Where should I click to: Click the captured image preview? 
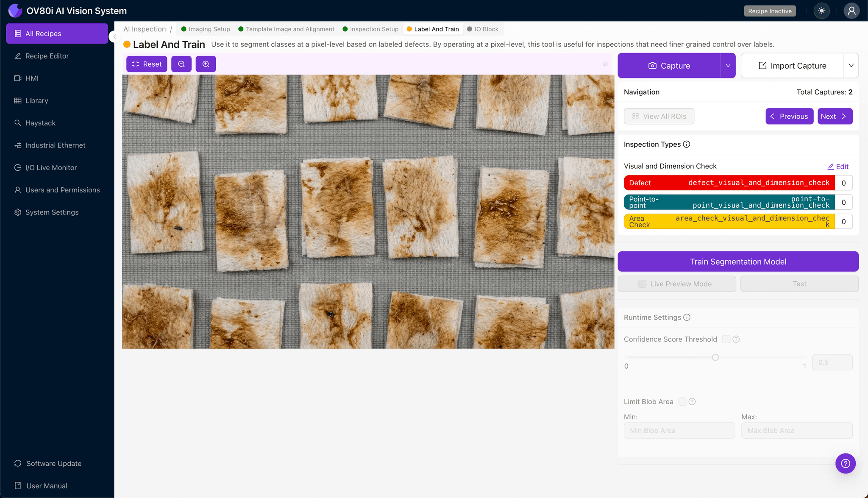[368, 212]
